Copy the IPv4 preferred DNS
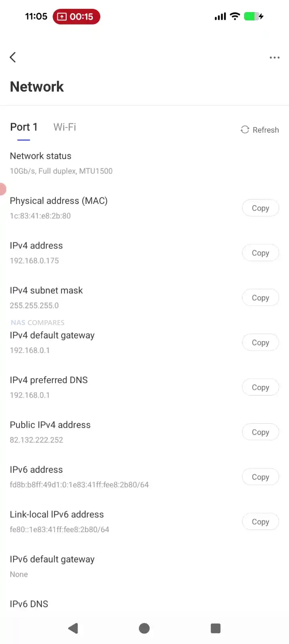This screenshot has width=289, height=644. click(x=260, y=388)
